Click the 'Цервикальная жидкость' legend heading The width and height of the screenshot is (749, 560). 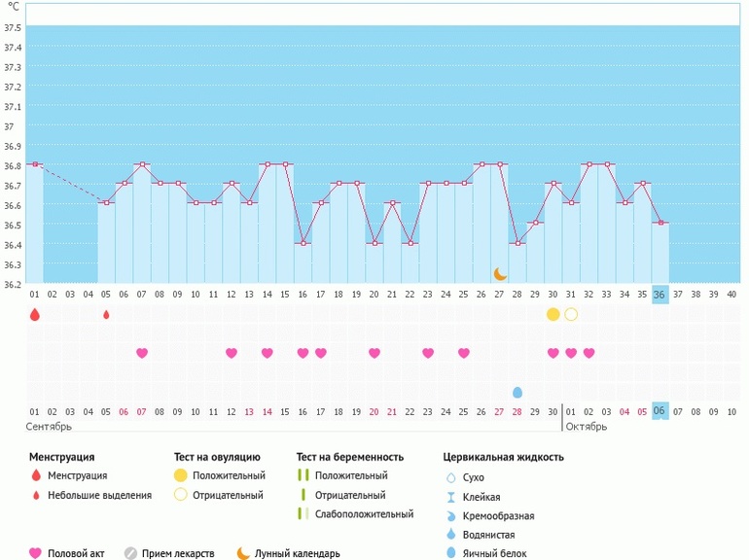pyautogui.click(x=503, y=456)
